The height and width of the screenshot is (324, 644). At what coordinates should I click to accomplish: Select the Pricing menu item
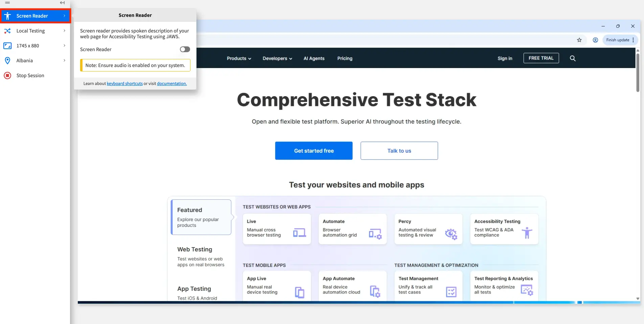tap(345, 58)
